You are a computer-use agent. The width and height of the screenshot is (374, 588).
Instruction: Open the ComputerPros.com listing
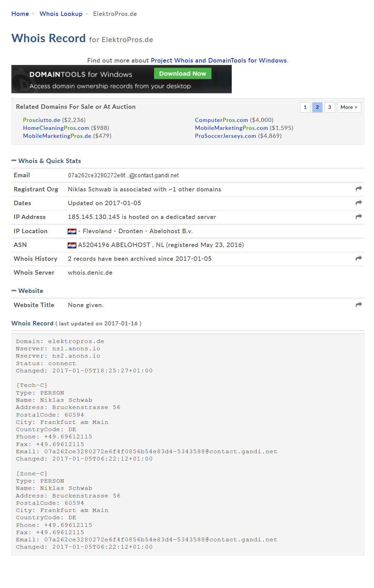pos(221,120)
